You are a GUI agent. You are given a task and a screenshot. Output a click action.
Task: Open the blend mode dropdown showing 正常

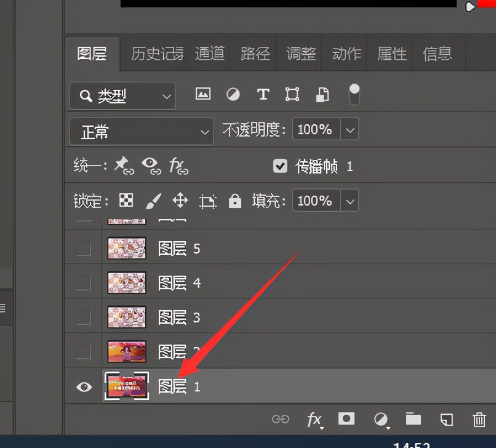[x=142, y=131]
